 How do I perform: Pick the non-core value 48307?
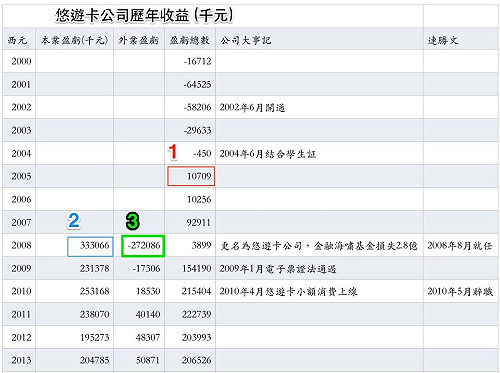click(x=148, y=337)
